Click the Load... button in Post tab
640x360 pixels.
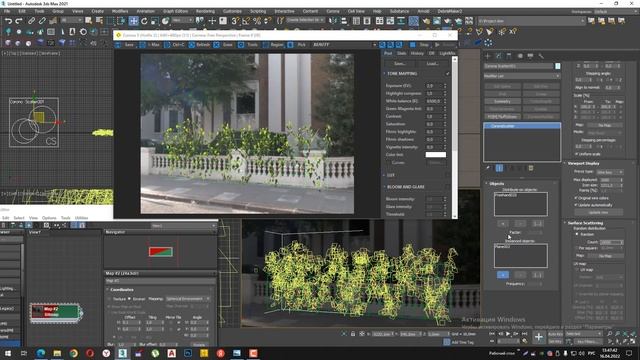(432, 64)
